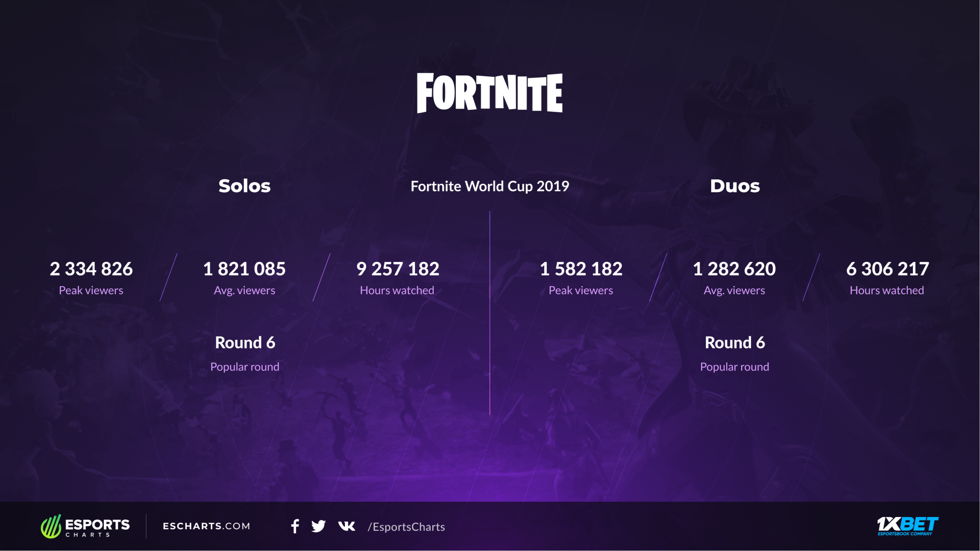
Task: Click the Facebook icon in footer
Action: pyautogui.click(x=295, y=527)
